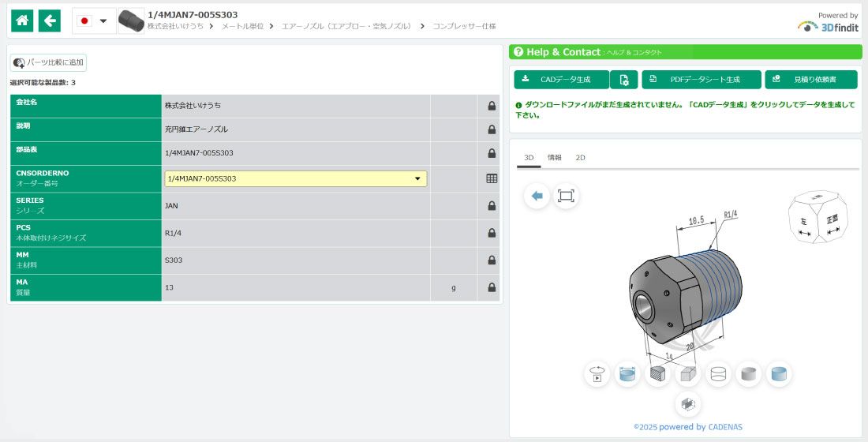
Task: Start the rotation animation of the model
Action: [x=597, y=374]
